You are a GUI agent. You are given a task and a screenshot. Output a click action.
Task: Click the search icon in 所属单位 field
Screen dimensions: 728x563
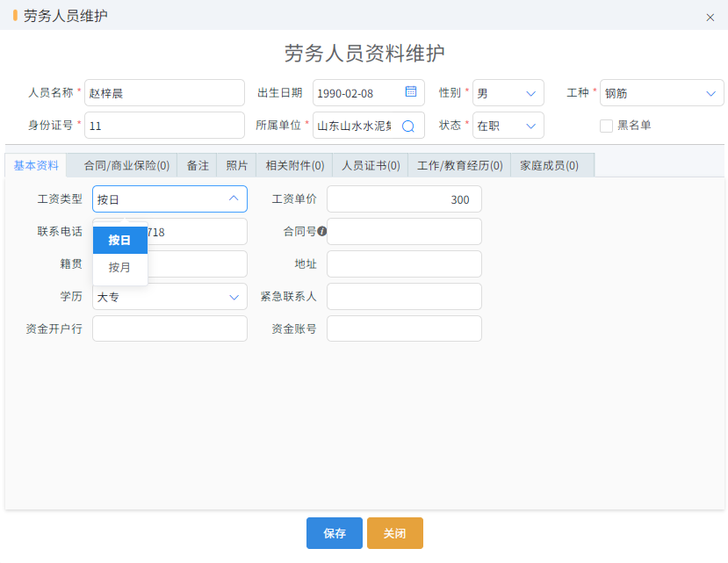point(408,126)
